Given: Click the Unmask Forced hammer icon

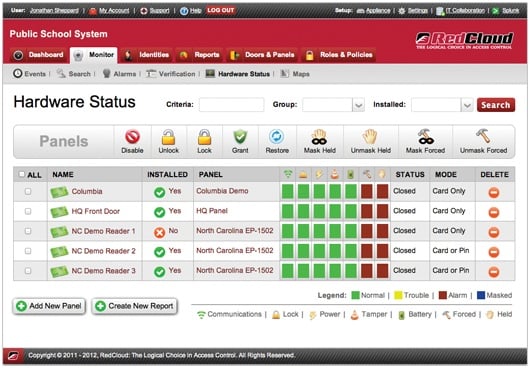Looking at the screenshot, I should (x=483, y=136).
